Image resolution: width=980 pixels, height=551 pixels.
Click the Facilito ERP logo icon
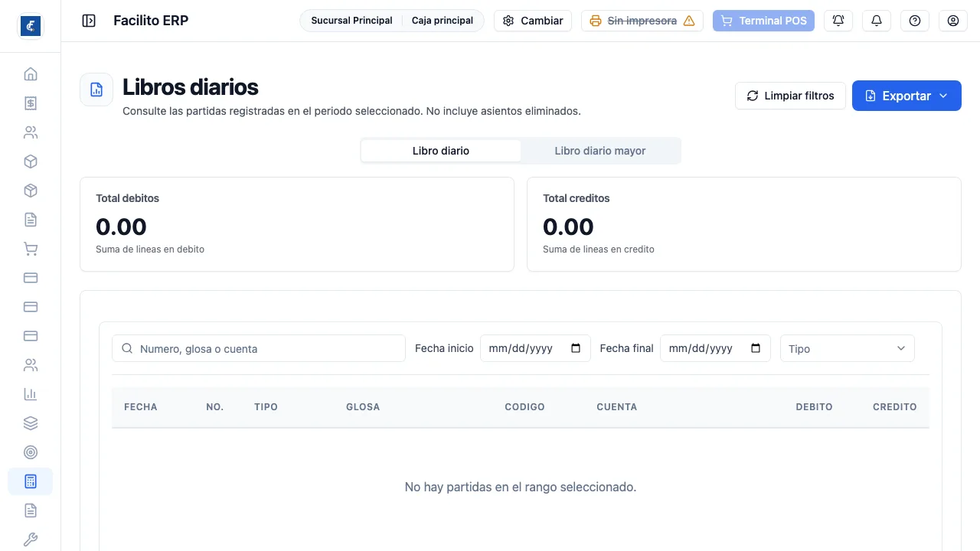[30, 25]
